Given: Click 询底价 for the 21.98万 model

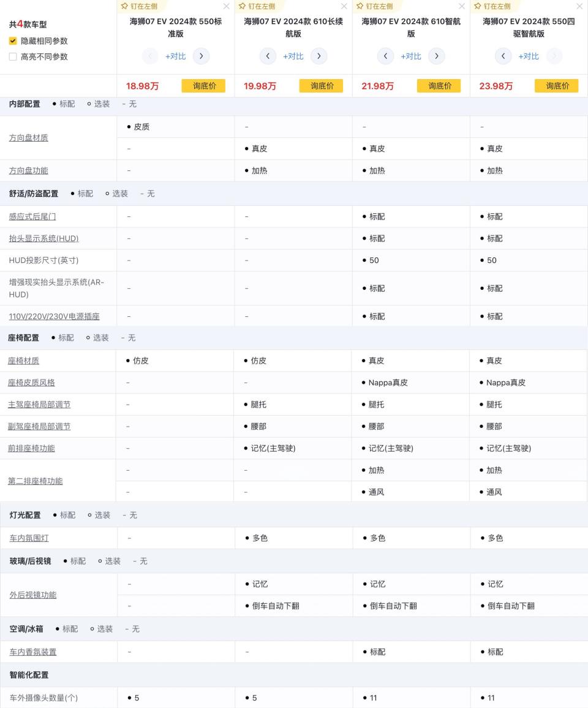Looking at the screenshot, I should (439, 86).
